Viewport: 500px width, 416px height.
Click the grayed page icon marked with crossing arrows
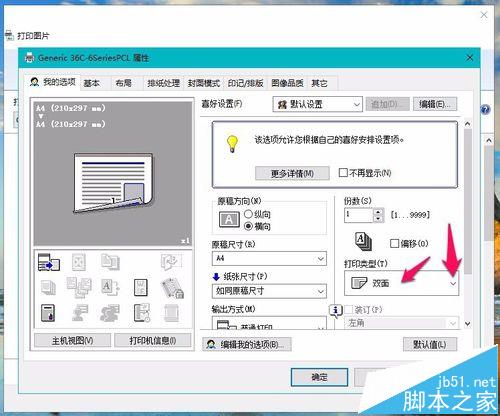79,262
